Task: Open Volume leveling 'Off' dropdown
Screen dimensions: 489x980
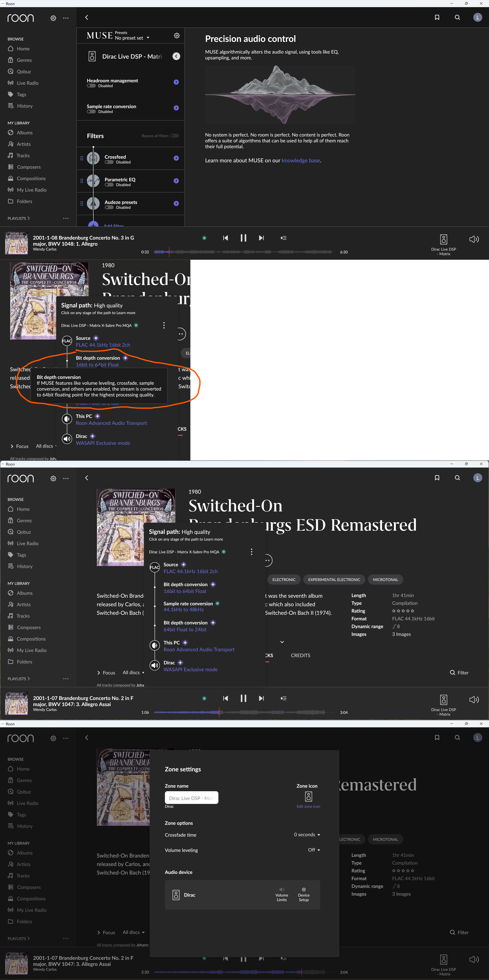Action: pos(314,850)
